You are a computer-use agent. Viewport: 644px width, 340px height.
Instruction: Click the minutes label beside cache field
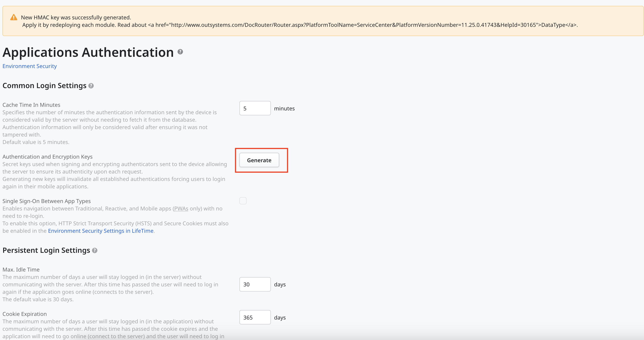[284, 108]
